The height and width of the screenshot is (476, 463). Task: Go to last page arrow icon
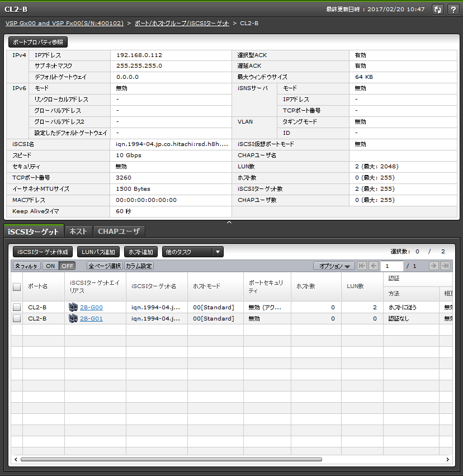(x=445, y=266)
